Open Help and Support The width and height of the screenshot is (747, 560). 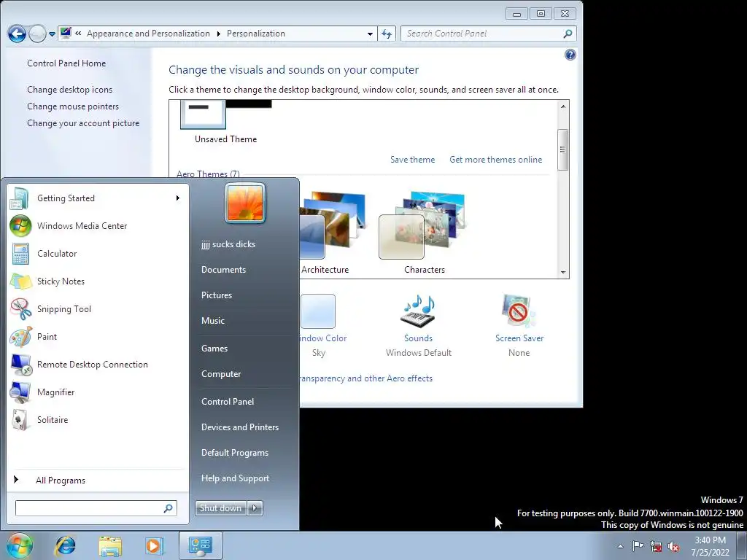click(236, 478)
